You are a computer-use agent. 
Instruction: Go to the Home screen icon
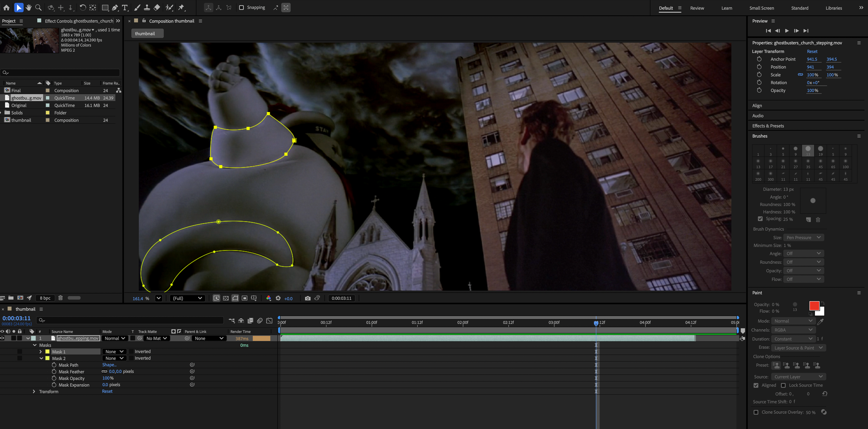tap(6, 8)
